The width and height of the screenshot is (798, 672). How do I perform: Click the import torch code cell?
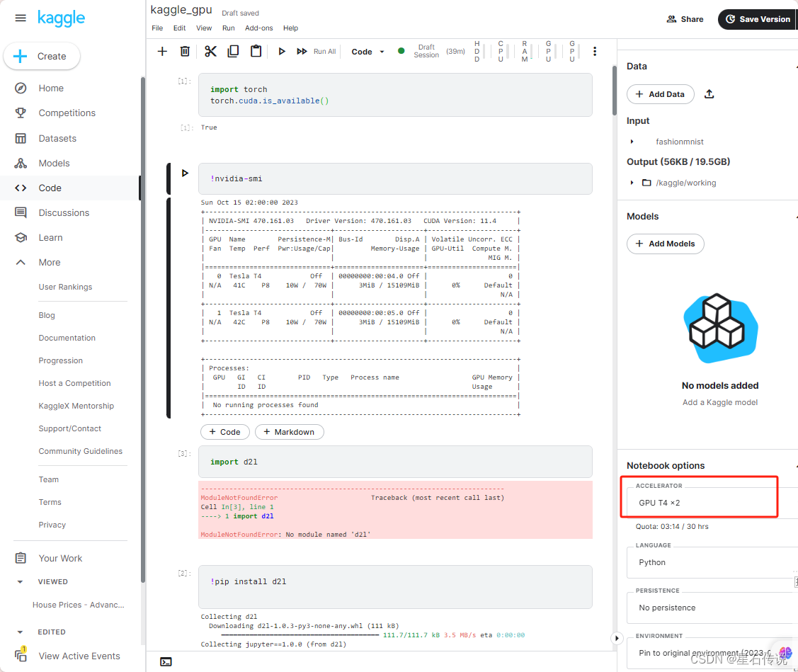pos(395,95)
